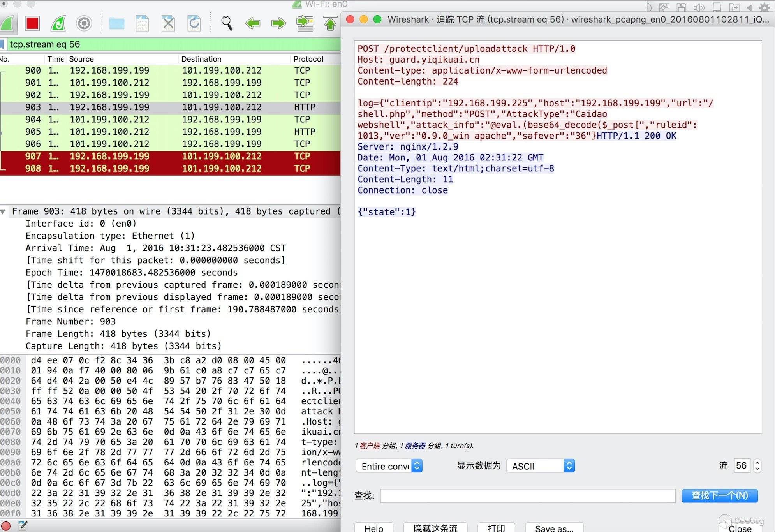Go to the next packet arrow
The width and height of the screenshot is (775, 532).
tap(278, 23)
